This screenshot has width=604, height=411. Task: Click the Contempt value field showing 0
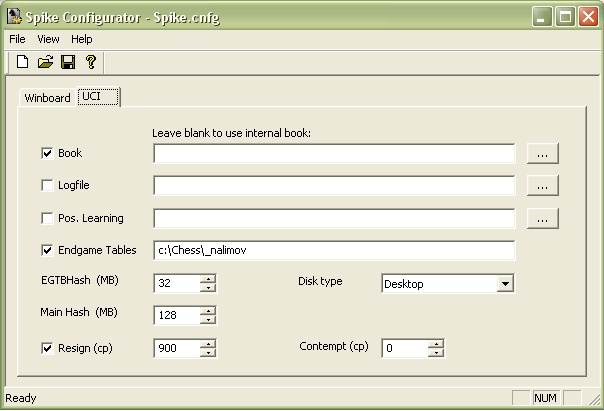click(x=405, y=348)
